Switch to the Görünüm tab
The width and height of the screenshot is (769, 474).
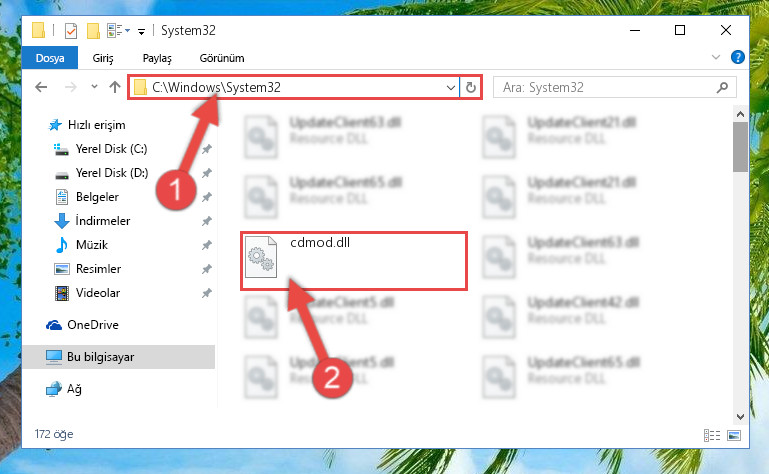click(222, 58)
